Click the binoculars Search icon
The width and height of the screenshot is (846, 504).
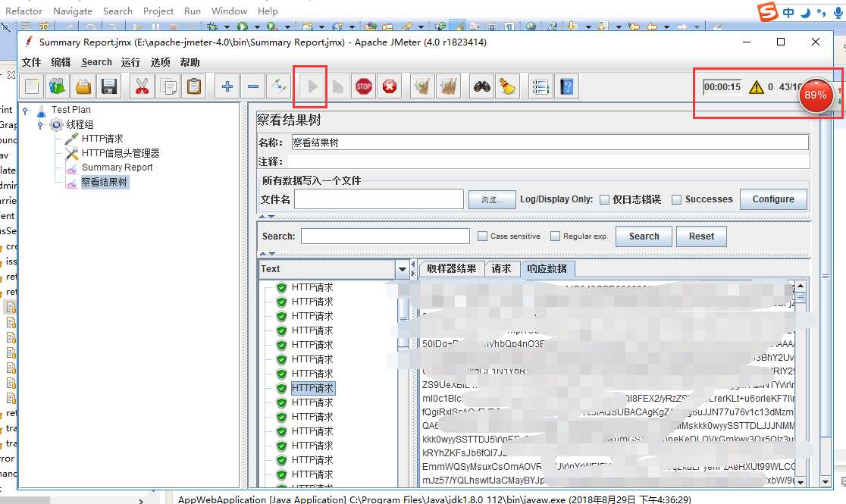[482, 86]
